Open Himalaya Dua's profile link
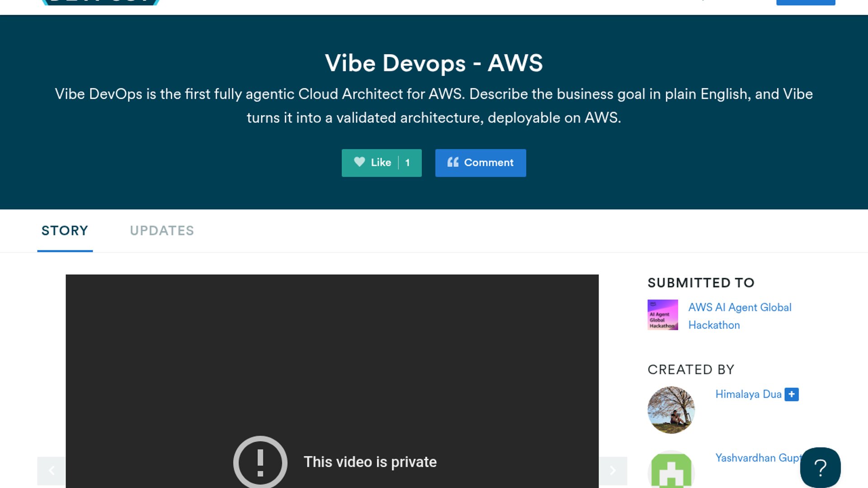 [748, 394]
